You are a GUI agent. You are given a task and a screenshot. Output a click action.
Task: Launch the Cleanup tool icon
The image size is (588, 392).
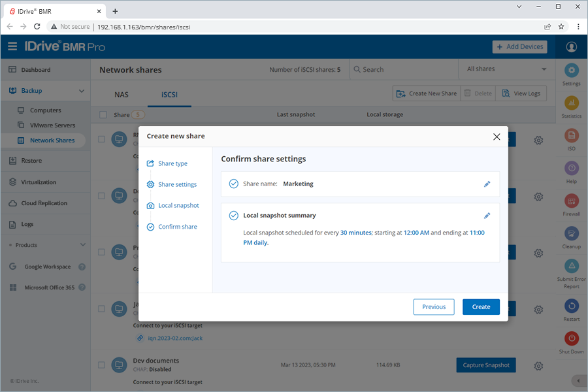(x=571, y=234)
